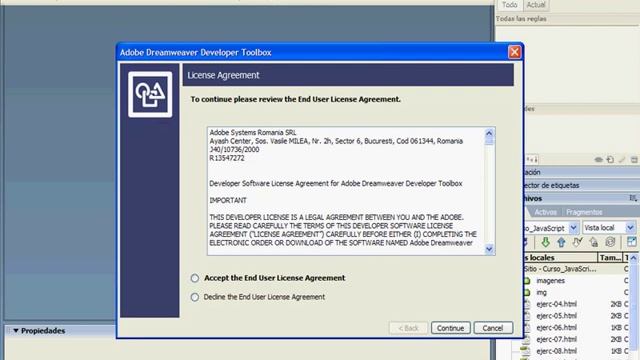Click the locales column header
Viewport: 640px width, 360px height.
[x=560, y=258]
